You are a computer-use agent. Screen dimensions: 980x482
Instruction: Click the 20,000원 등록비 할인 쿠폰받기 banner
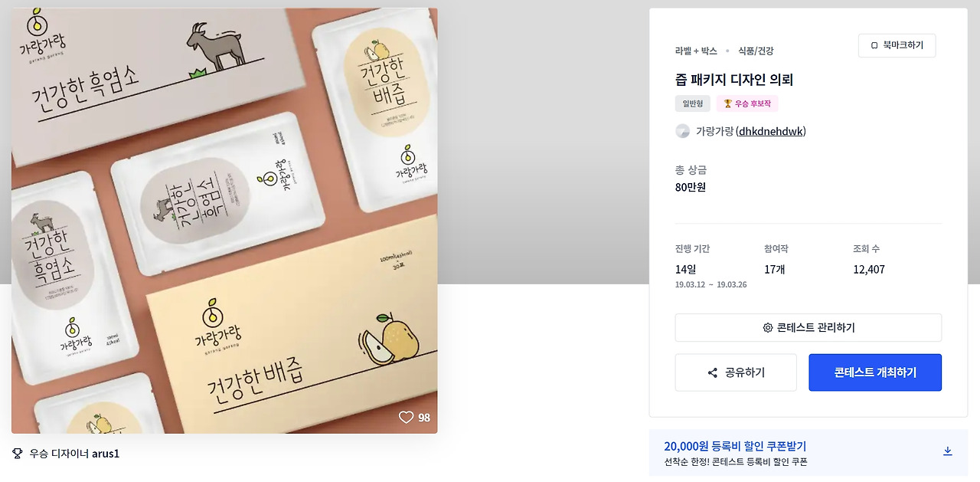click(808, 453)
